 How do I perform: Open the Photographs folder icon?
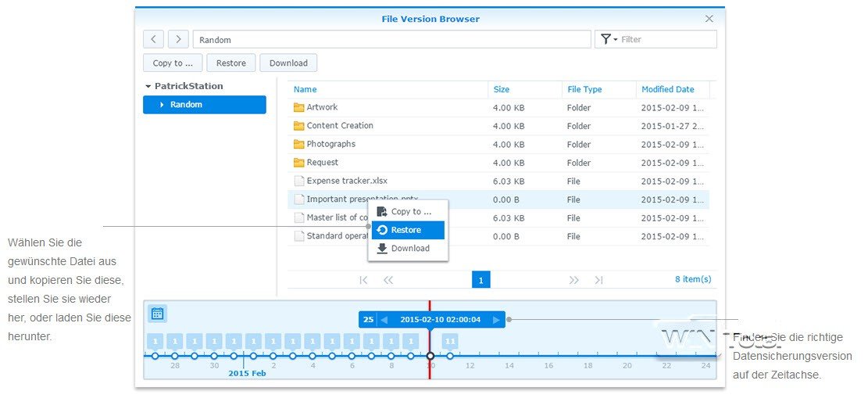pyautogui.click(x=299, y=144)
